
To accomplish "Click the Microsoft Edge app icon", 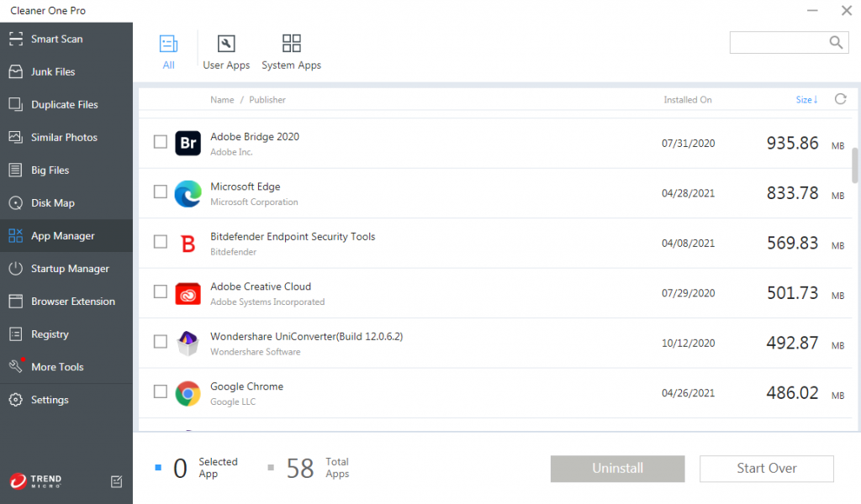I will [188, 193].
